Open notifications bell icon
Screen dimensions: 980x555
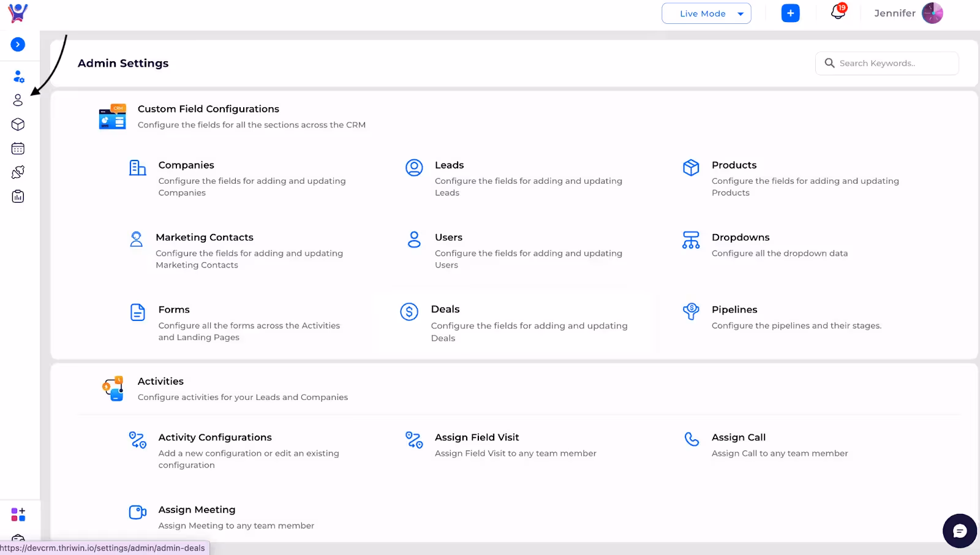click(838, 12)
